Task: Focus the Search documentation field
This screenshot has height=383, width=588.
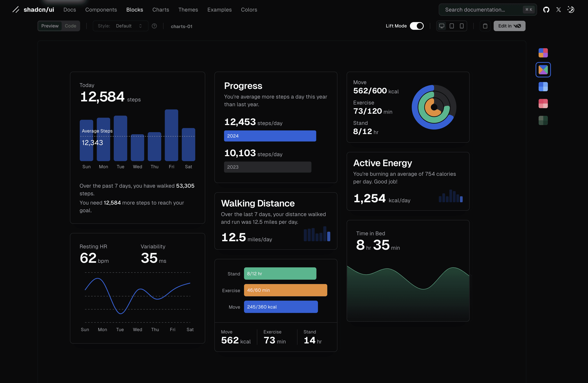Action: pyautogui.click(x=488, y=10)
